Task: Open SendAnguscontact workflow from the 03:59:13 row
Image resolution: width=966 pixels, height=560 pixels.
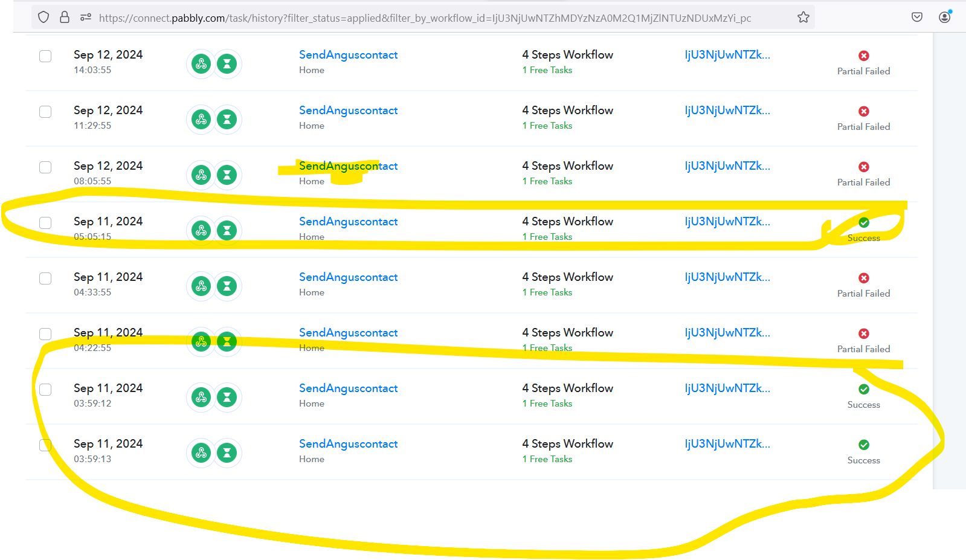Action: 348,444
